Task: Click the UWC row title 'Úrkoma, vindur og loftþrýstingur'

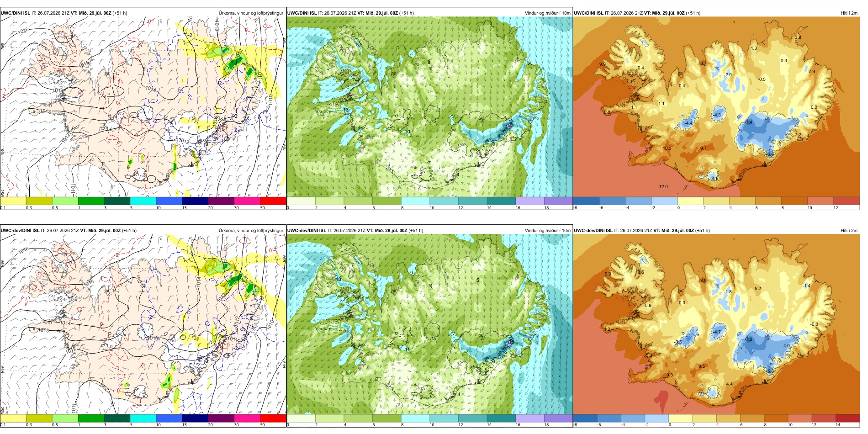Action: click(x=251, y=13)
